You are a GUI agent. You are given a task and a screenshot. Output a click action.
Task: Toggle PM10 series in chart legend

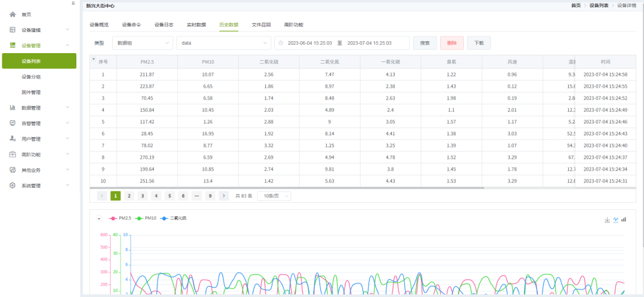pyautogui.click(x=145, y=218)
